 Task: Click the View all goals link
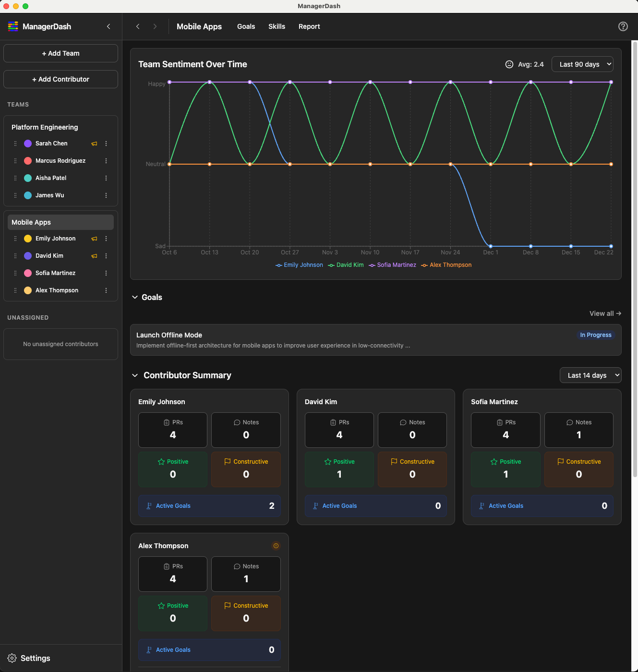[x=605, y=313]
